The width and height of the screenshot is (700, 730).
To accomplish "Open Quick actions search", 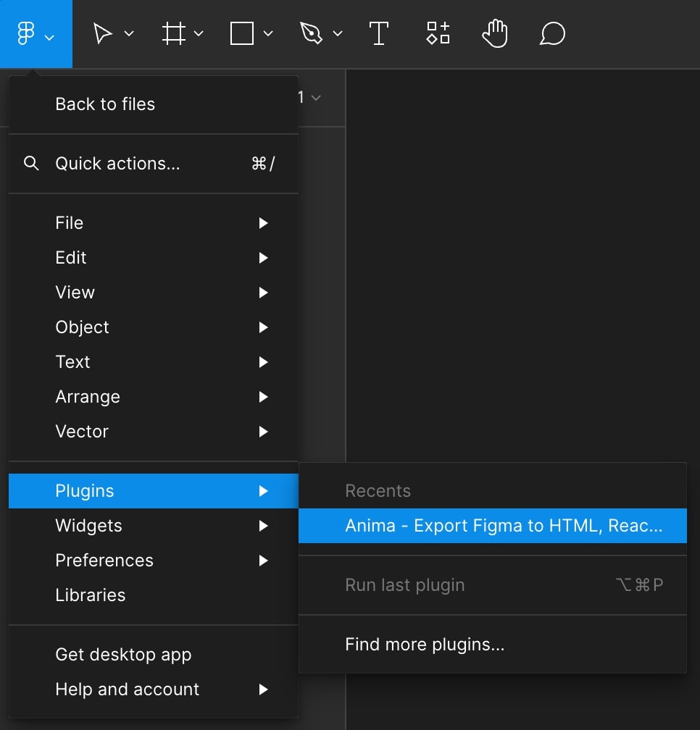I will pyautogui.click(x=117, y=164).
